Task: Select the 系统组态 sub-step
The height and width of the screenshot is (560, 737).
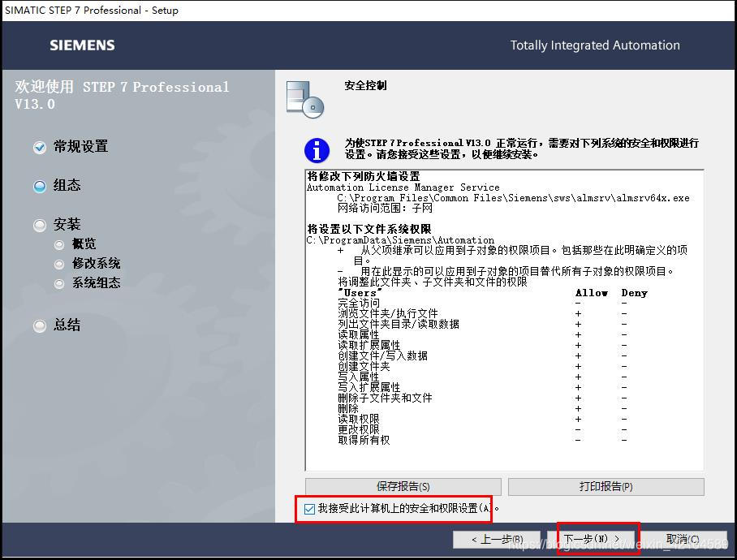Action: tap(88, 282)
